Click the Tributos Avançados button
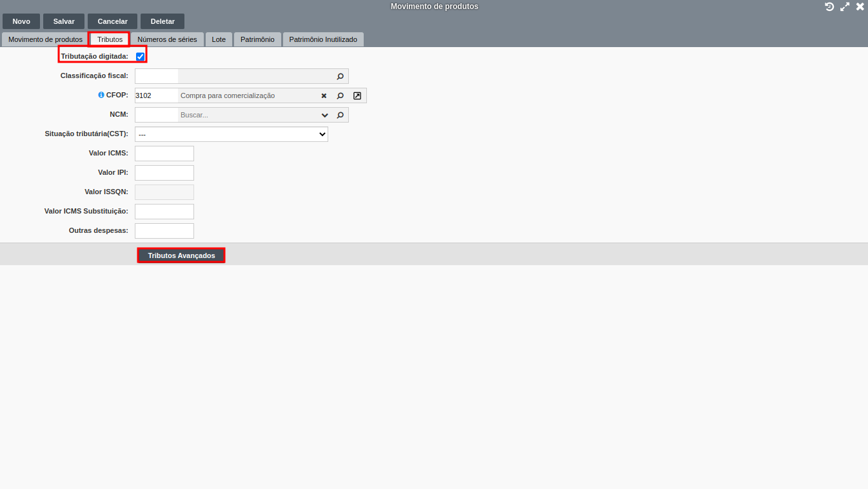 tap(181, 255)
